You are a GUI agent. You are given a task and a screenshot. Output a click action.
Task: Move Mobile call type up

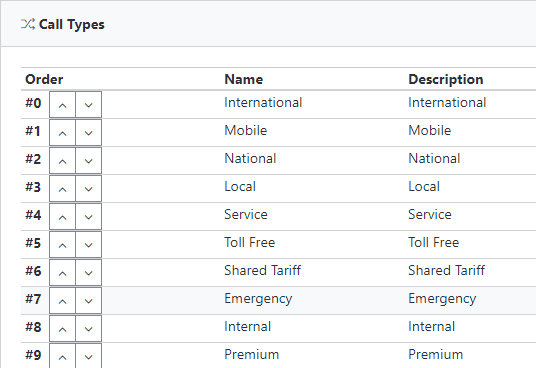pyautogui.click(x=63, y=133)
